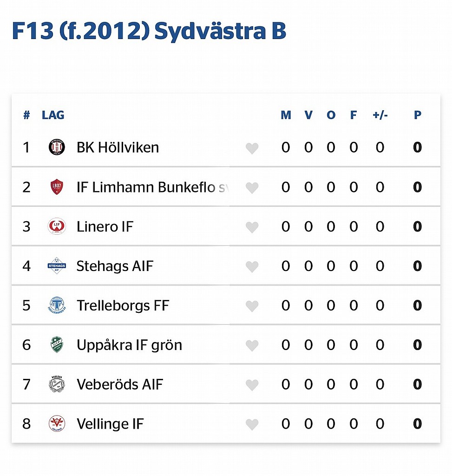Click the Linero IF club badge
The image size is (452, 476).
coord(57,226)
